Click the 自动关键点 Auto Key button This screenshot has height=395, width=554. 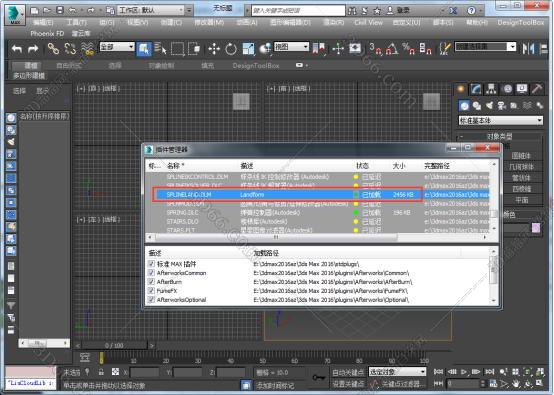tap(348, 372)
